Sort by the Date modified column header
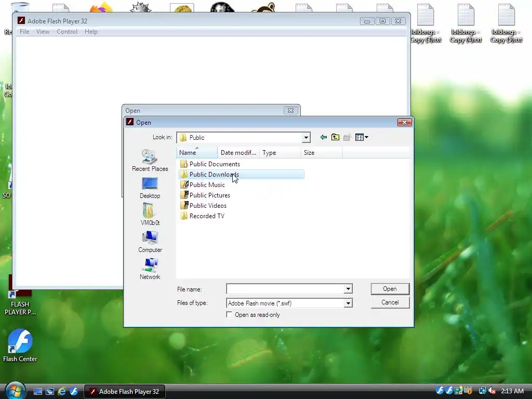Screen dimensions: 532x399 [238, 153]
